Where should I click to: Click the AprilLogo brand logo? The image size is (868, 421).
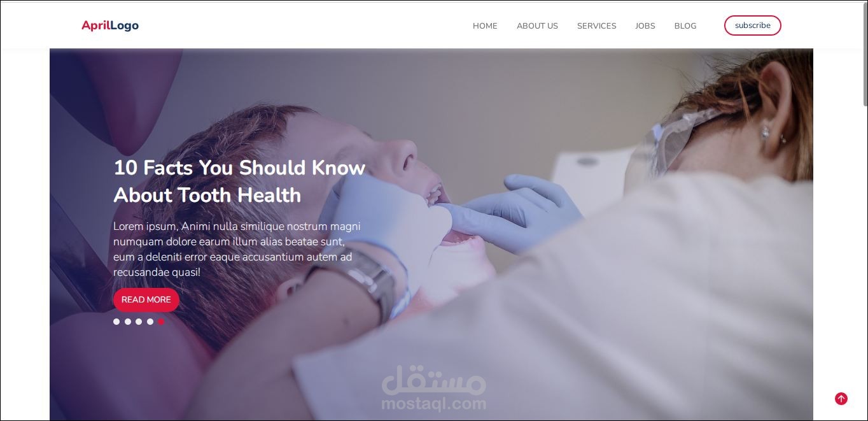(x=110, y=25)
